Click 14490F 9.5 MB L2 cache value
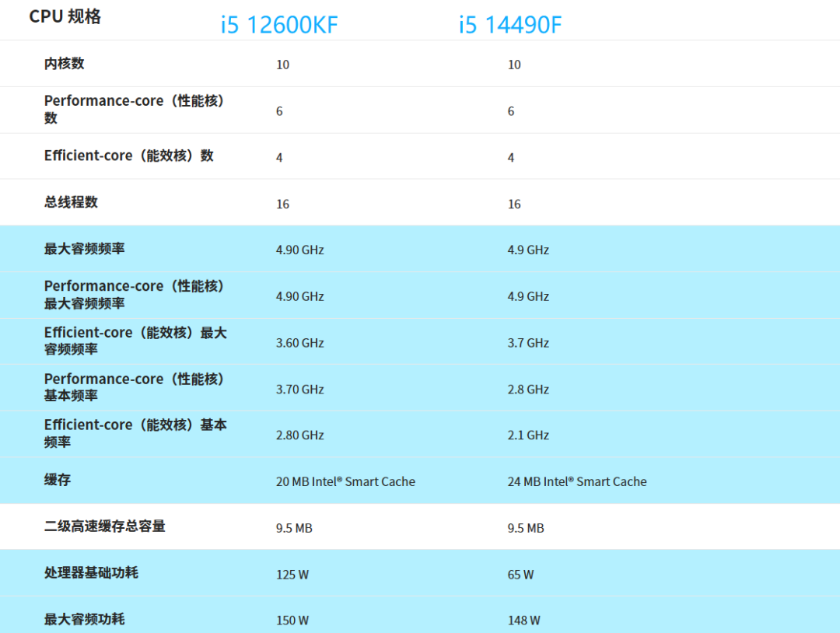840x633 pixels. [526, 528]
